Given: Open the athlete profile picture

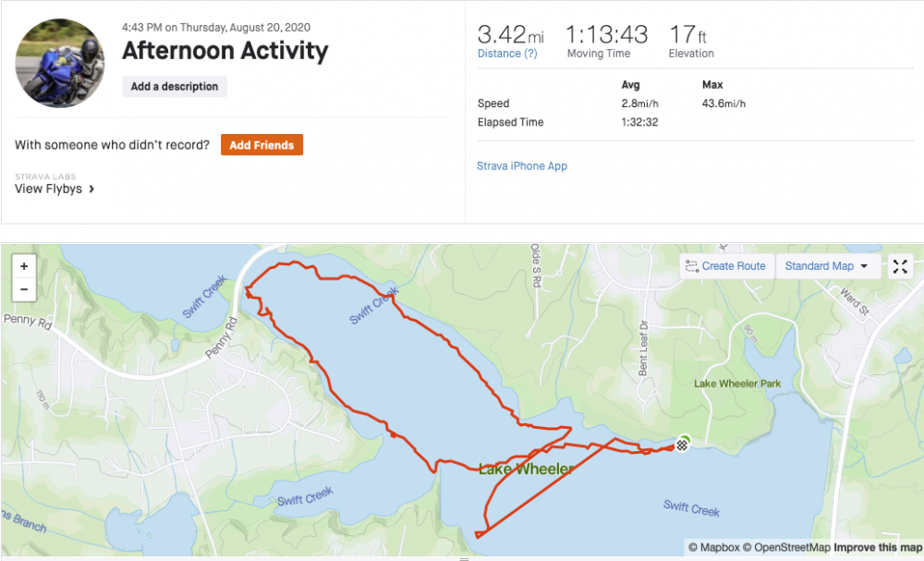Looking at the screenshot, I should [x=59, y=63].
